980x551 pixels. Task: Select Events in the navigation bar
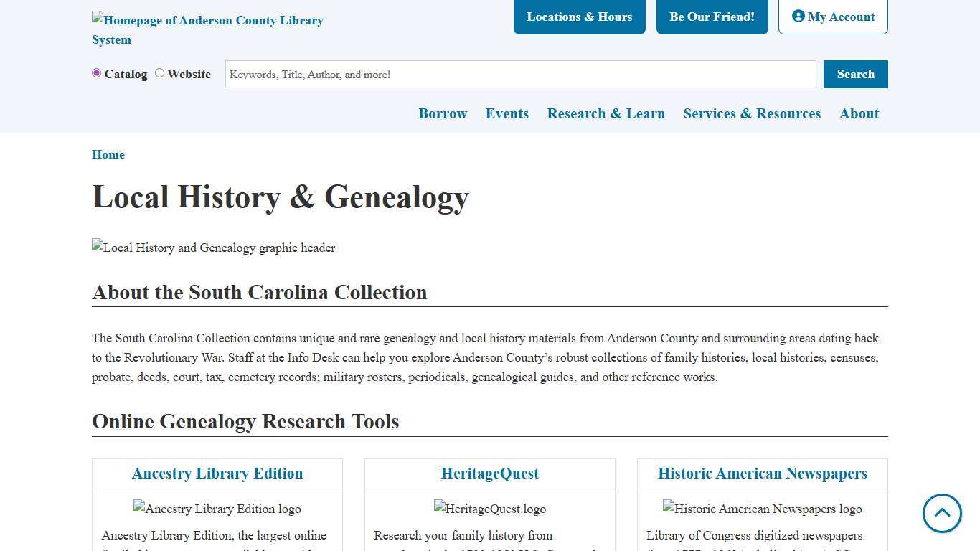pyautogui.click(x=507, y=113)
